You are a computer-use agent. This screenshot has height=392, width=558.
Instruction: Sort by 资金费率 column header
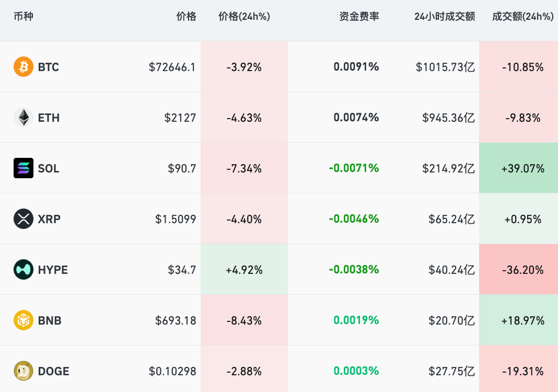[x=359, y=17]
